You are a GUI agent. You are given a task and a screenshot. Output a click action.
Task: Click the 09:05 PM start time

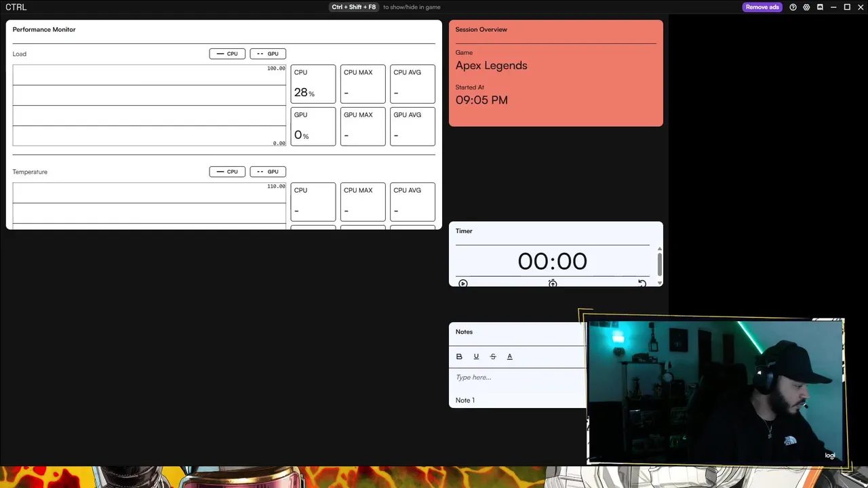(x=481, y=100)
